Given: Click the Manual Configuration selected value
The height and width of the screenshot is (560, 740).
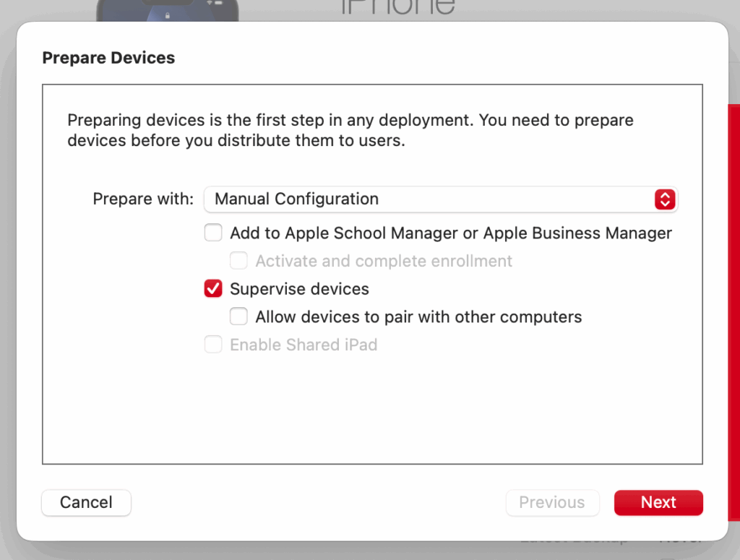Looking at the screenshot, I should click(x=296, y=199).
